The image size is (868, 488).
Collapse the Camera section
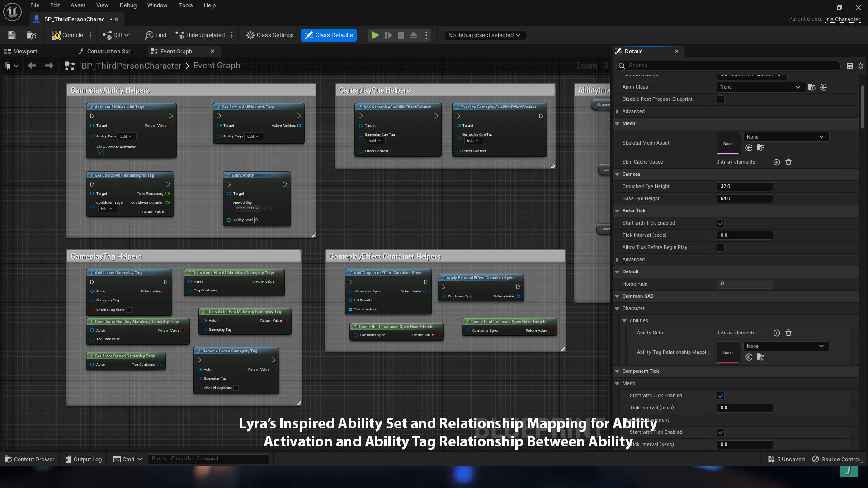pos(617,174)
